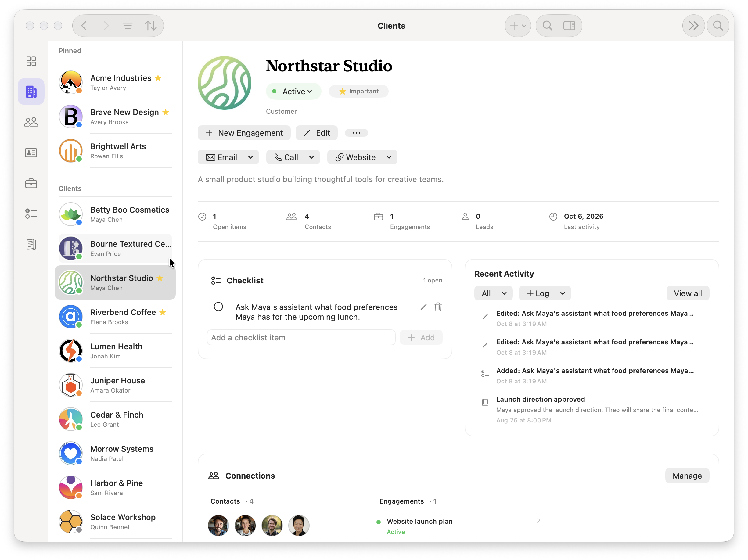Check off the Ask Maya's assistant checklist item
This screenshot has height=560, width=748.
[x=218, y=307]
